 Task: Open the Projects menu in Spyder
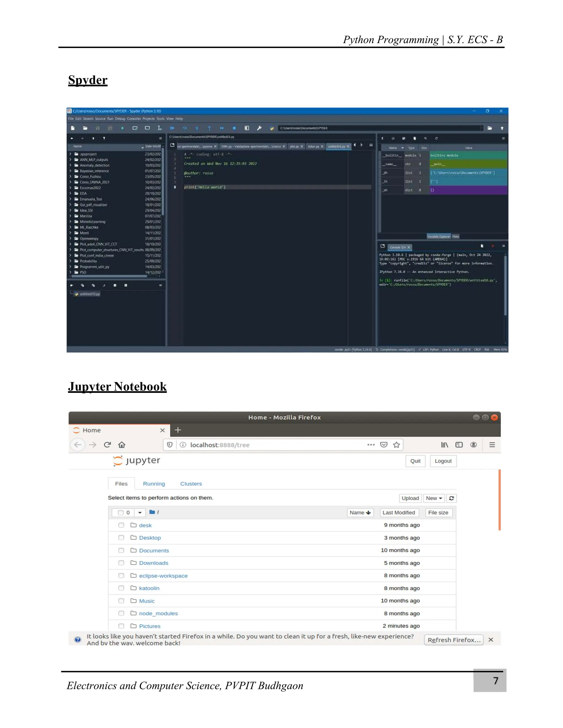click(x=148, y=119)
